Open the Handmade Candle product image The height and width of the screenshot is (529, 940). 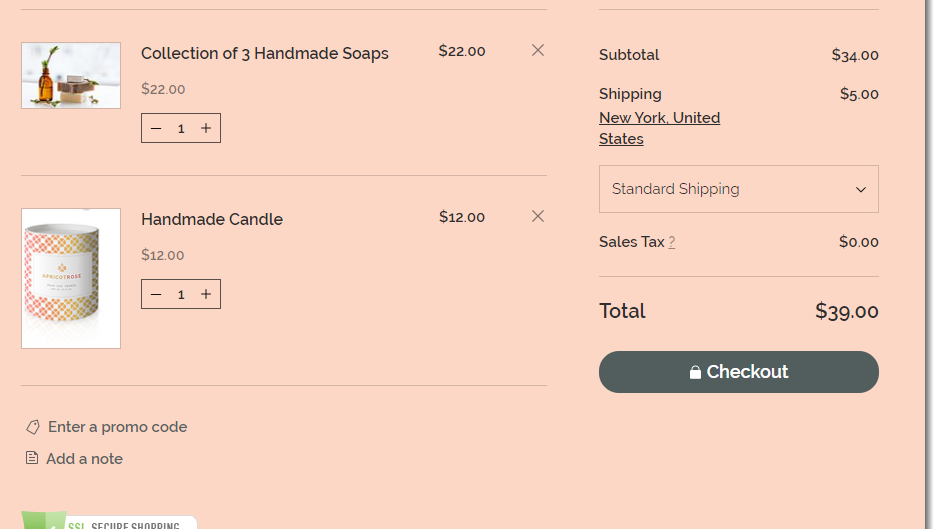(x=71, y=278)
